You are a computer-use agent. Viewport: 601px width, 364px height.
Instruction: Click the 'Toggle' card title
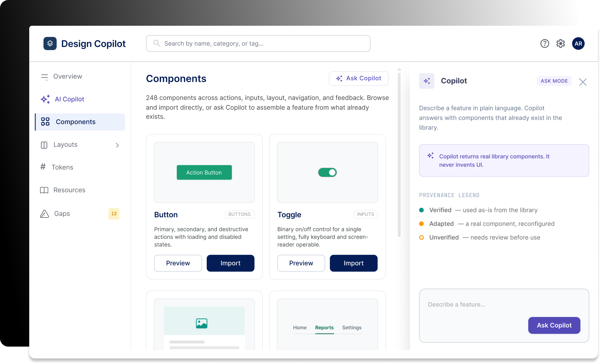(289, 215)
